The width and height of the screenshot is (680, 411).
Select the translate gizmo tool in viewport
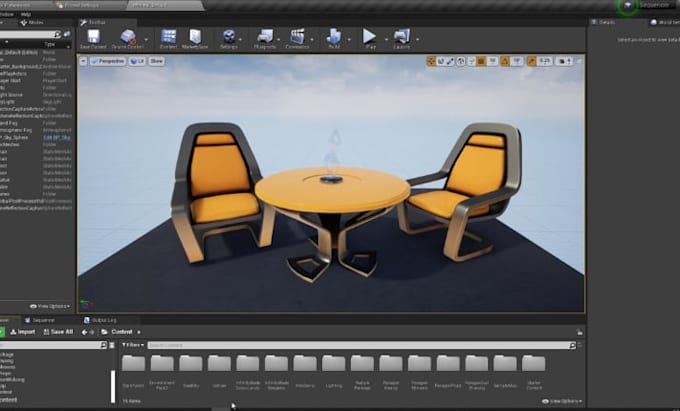pyautogui.click(x=432, y=61)
